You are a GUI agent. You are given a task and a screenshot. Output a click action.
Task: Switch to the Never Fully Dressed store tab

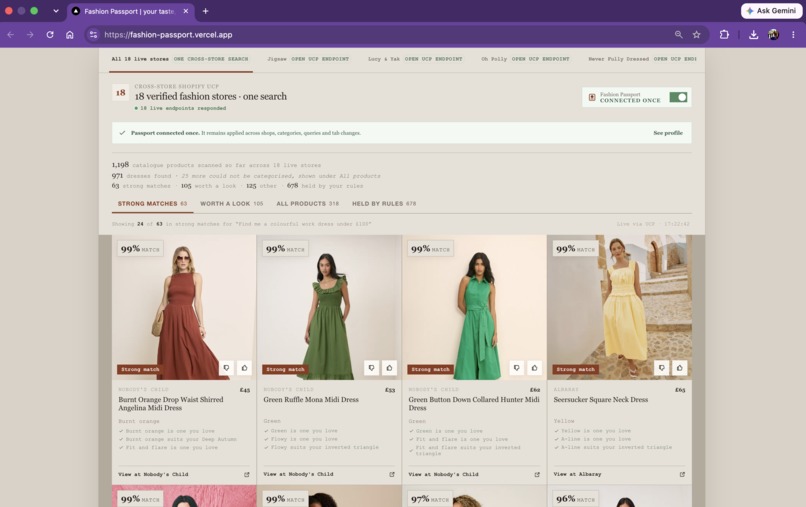click(x=642, y=59)
